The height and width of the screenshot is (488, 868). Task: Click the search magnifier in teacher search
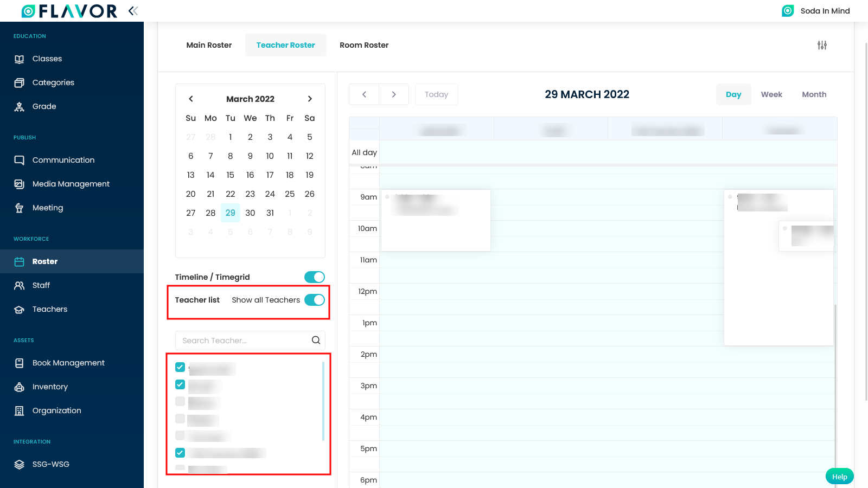316,341
